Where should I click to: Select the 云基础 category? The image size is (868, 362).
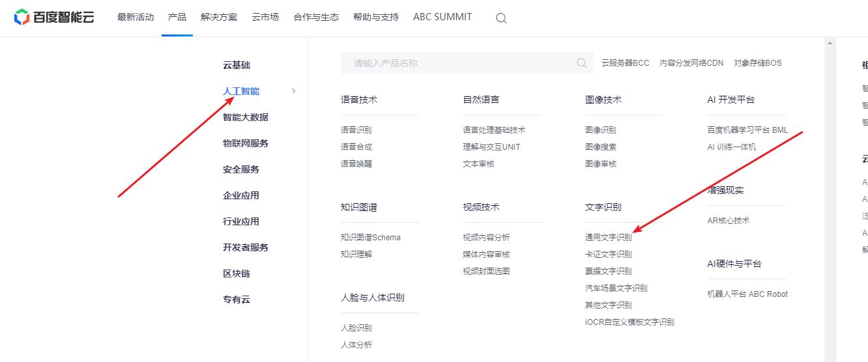pyautogui.click(x=237, y=65)
